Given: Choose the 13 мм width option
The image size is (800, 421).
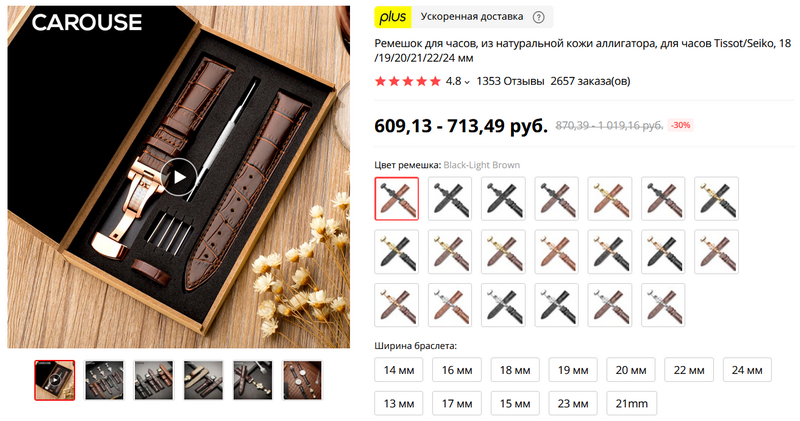Looking at the screenshot, I should pyautogui.click(x=399, y=403).
